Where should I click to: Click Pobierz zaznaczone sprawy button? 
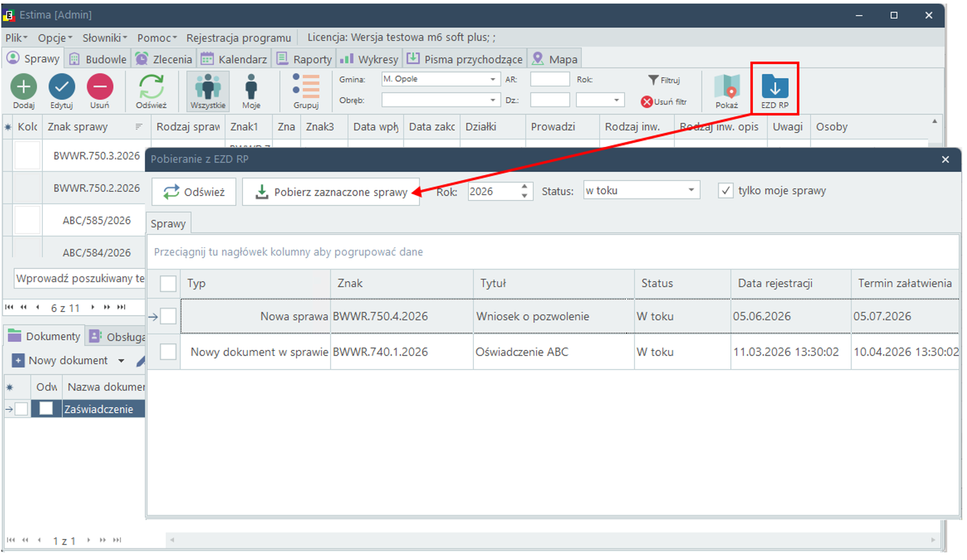click(x=331, y=192)
